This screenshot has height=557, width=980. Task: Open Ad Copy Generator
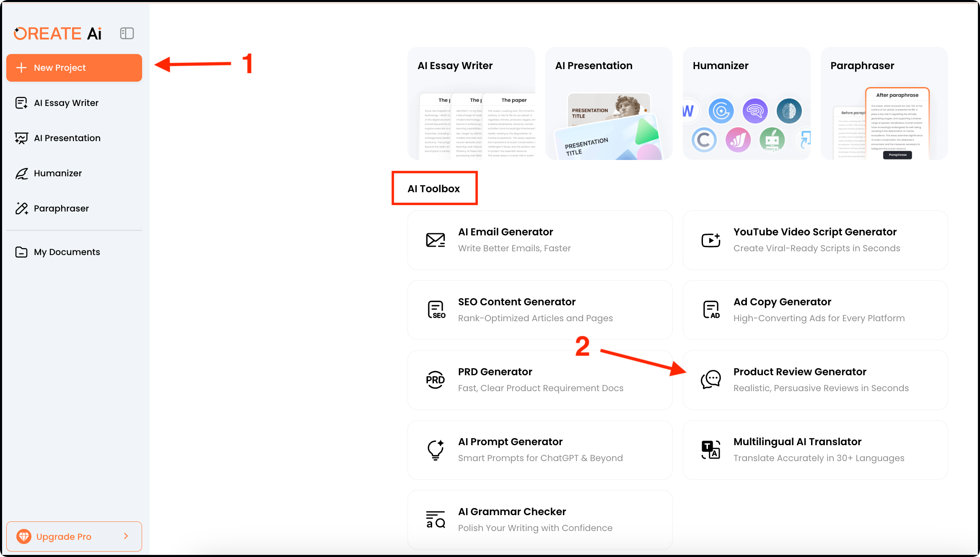point(815,310)
